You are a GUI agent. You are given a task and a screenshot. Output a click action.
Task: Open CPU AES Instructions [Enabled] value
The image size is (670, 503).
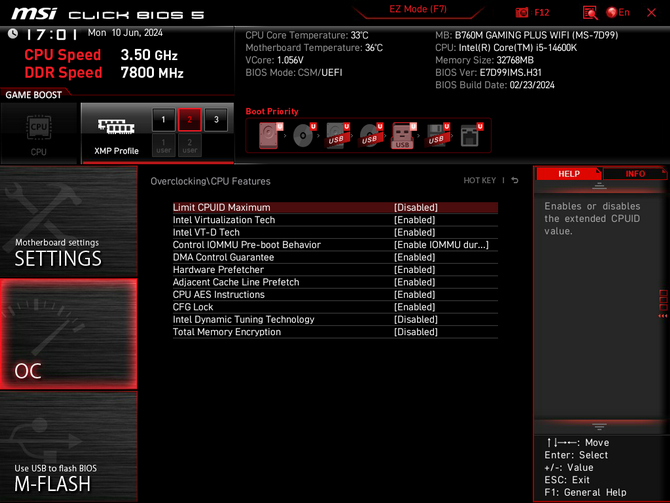(414, 294)
